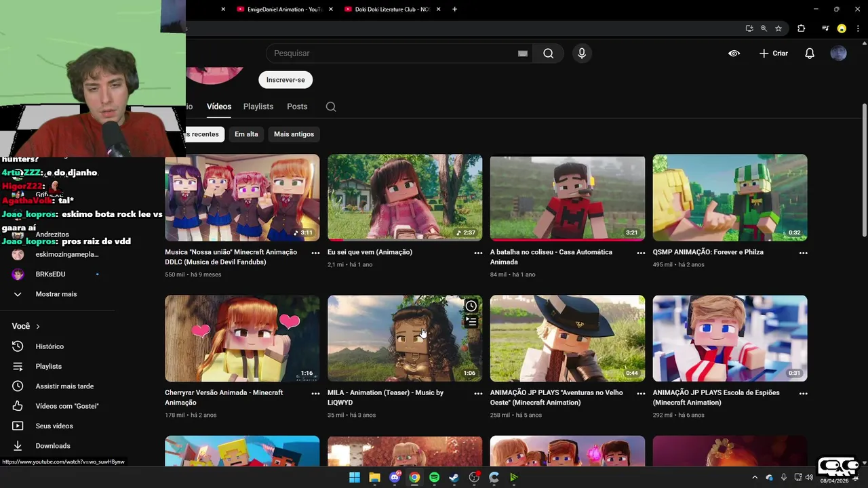The width and height of the screenshot is (868, 488).
Task: Search within channel magnifier icon
Action: [x=331, y=106]
